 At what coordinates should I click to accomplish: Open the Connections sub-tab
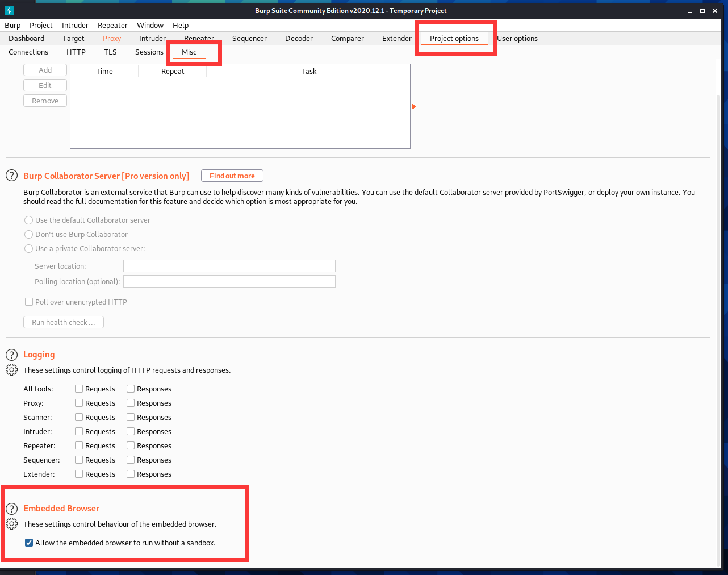point(28,52)
